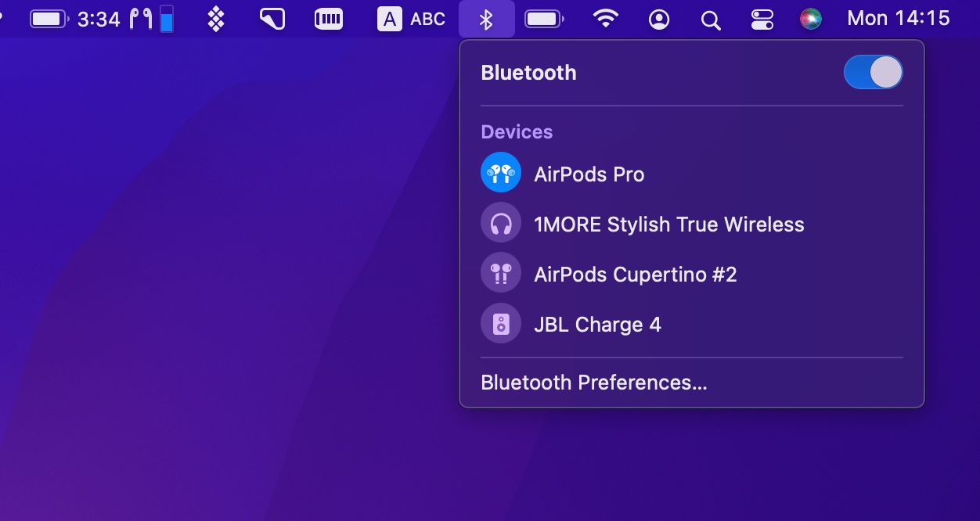Click the clock showing Mon 14:15
The width and height of the screenshot is (980, 521).
tap(899, 18)
